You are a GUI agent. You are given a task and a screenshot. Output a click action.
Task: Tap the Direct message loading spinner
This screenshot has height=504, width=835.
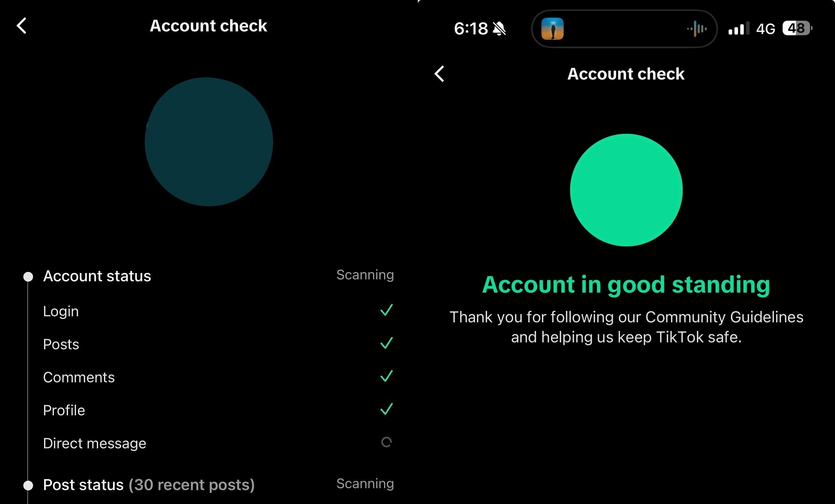pyautogui.click(x=386, y=442)
